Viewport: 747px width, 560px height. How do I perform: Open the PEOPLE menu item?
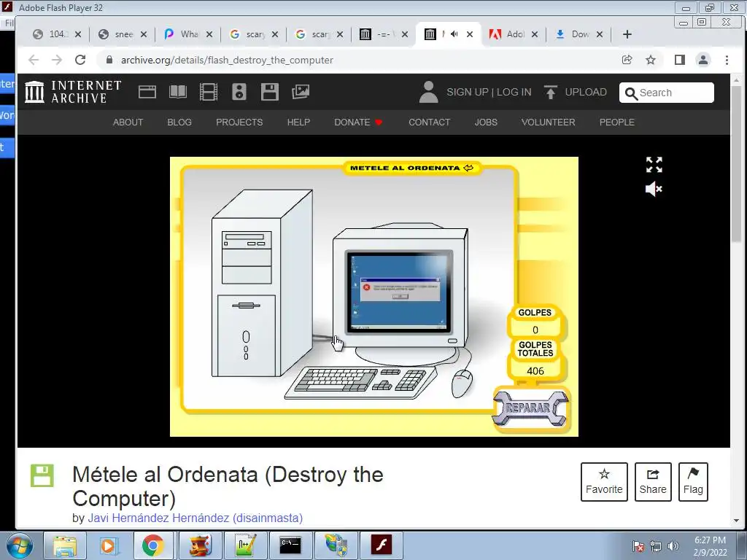pyautogui.click(x=616, y=122)
